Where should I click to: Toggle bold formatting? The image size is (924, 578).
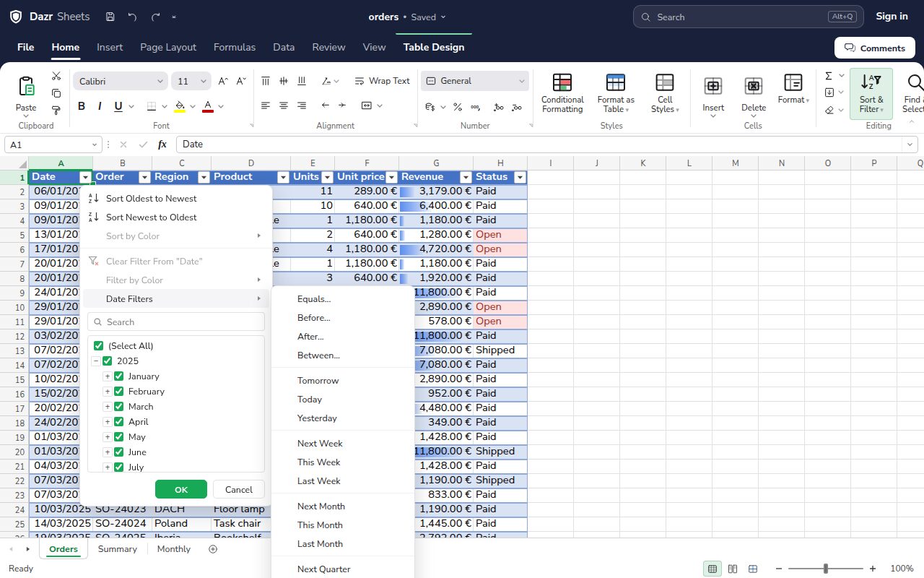click(82, 106)
